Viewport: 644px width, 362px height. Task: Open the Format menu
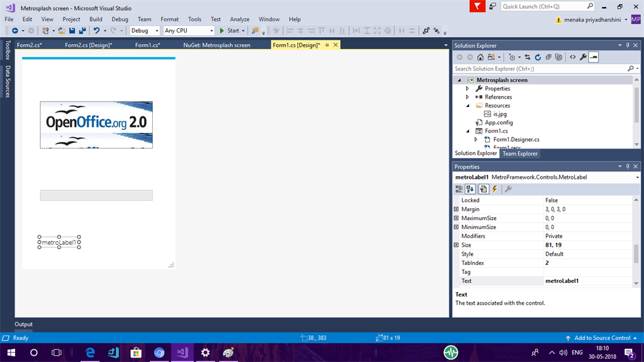pos(170,20)
